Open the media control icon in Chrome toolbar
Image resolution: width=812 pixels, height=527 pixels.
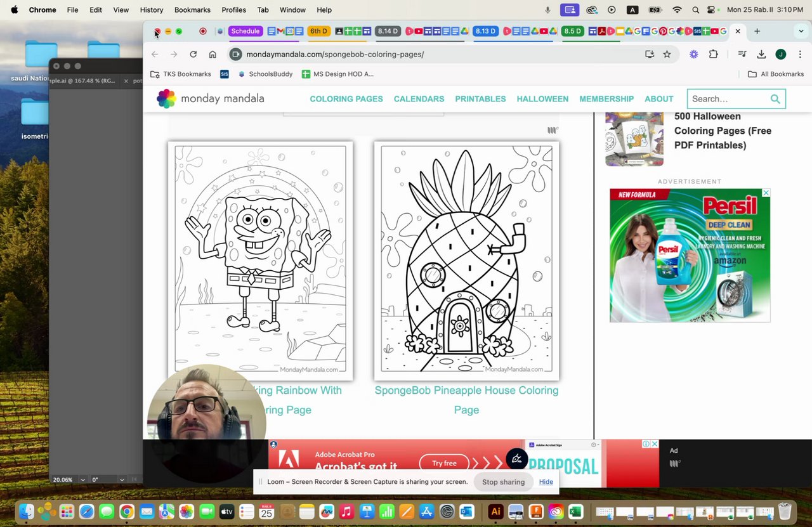742,55
